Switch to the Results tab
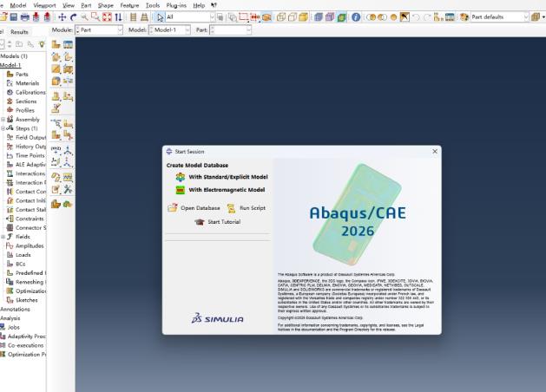Screen dimensions: 546x392 click(x=19, y=32)
